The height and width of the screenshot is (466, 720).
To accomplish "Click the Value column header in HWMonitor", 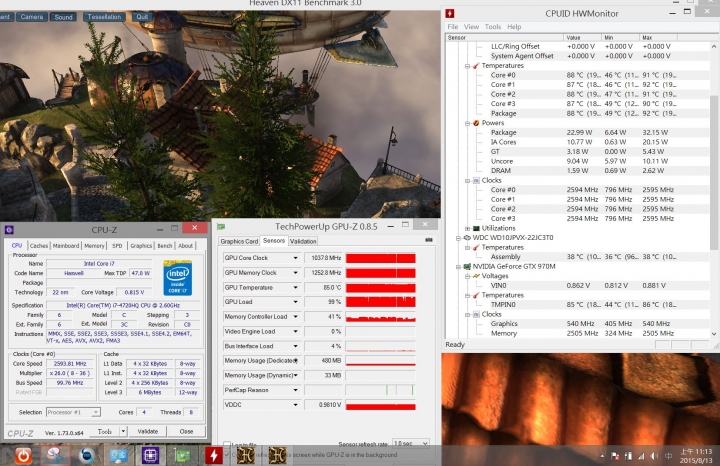I will pos(582,37).
